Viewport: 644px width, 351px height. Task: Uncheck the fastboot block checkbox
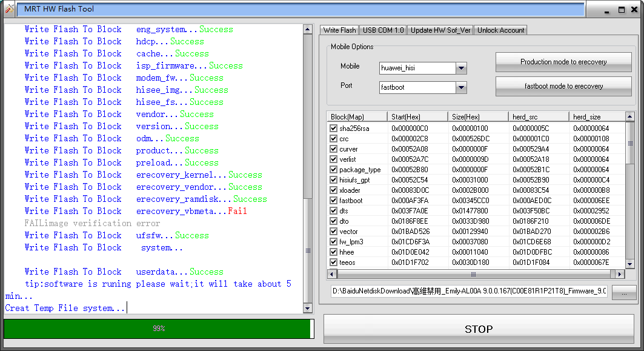coord(333,200)
